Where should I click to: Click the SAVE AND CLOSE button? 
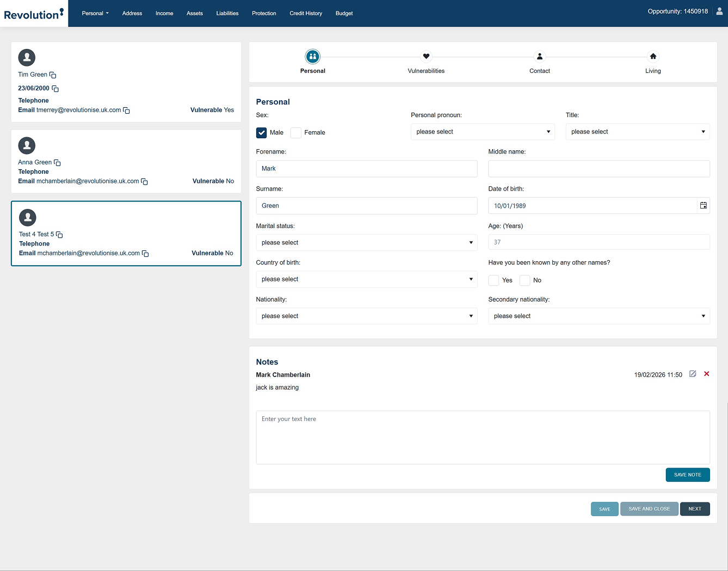649,508
